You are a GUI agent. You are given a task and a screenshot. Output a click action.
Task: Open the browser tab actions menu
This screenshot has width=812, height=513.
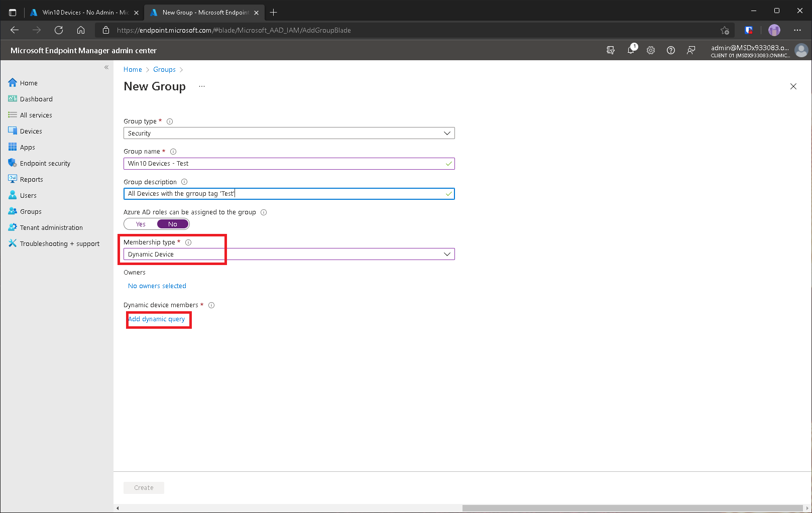click(13, 13)
